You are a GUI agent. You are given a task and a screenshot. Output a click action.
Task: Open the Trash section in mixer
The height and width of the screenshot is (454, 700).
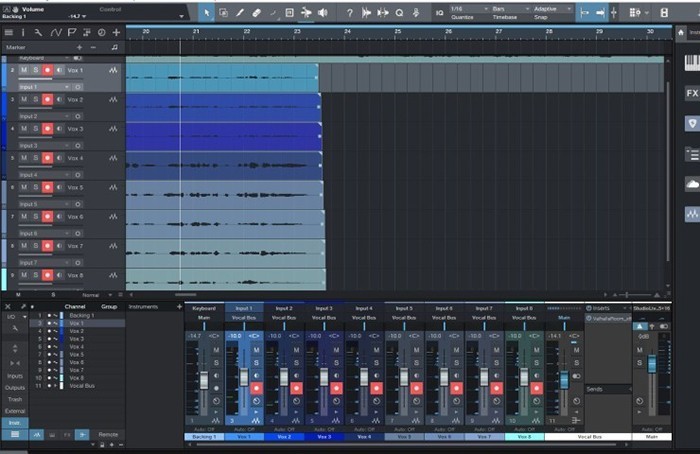15,399
